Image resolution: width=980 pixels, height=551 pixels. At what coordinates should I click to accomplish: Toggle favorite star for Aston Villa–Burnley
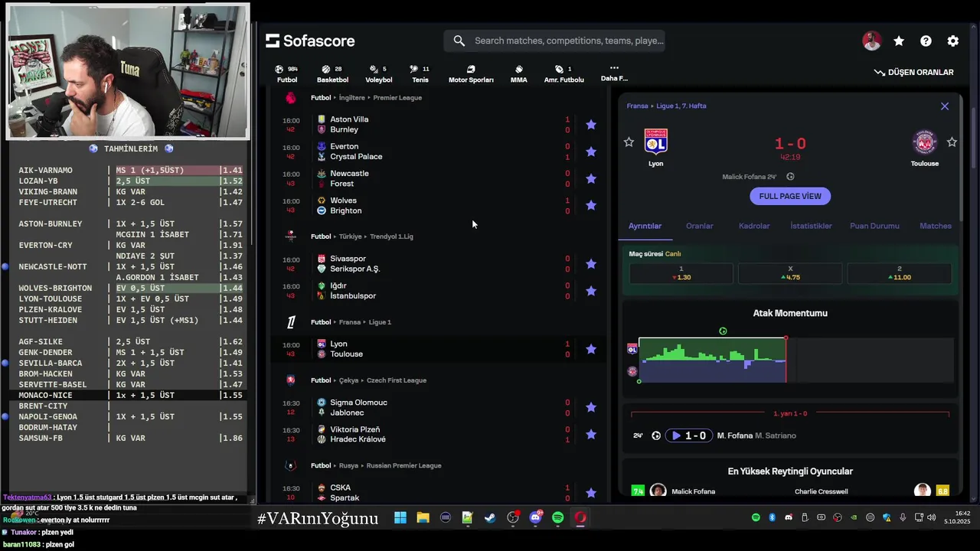[x=591, y=124]
